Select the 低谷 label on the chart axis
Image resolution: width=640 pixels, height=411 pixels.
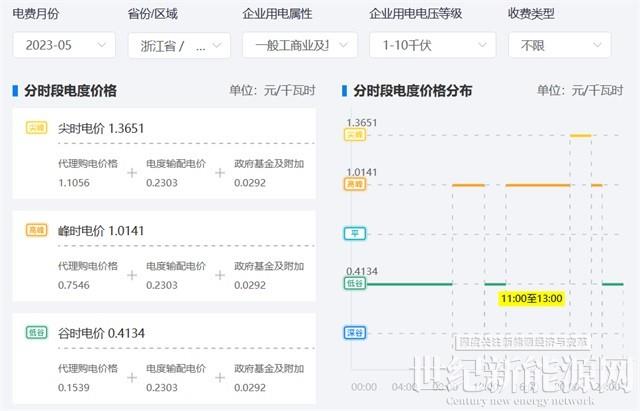click(x=354, y=284)
